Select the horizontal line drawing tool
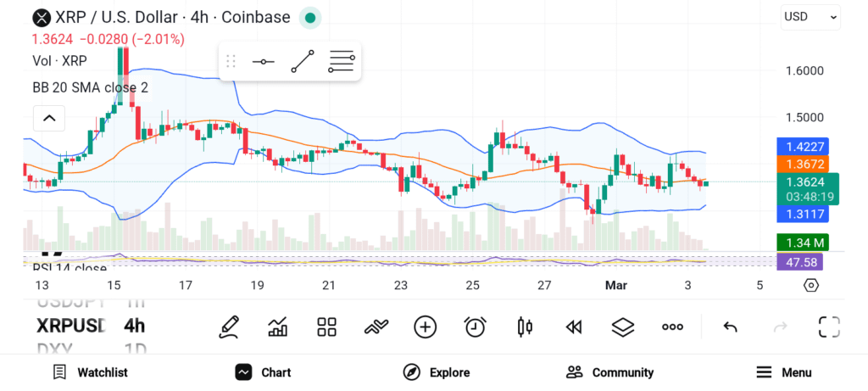The width and height of the screenshot is (868, 391). [263, 61]
